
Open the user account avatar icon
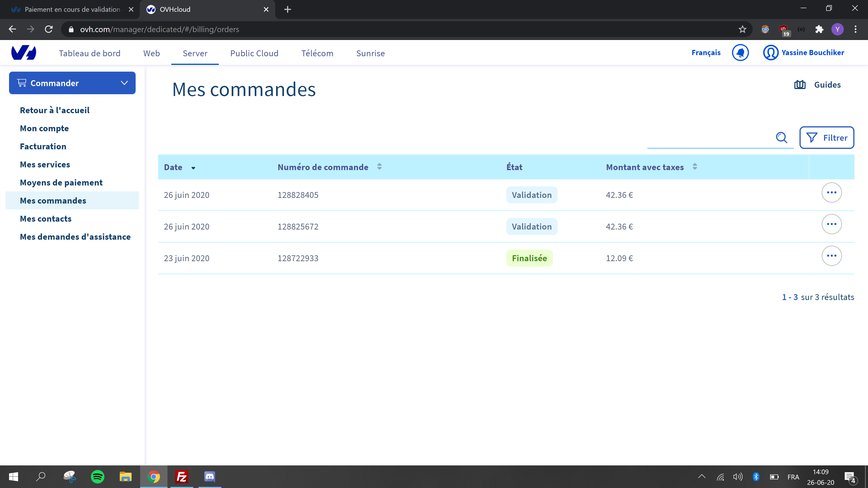[x=771, y=53]
